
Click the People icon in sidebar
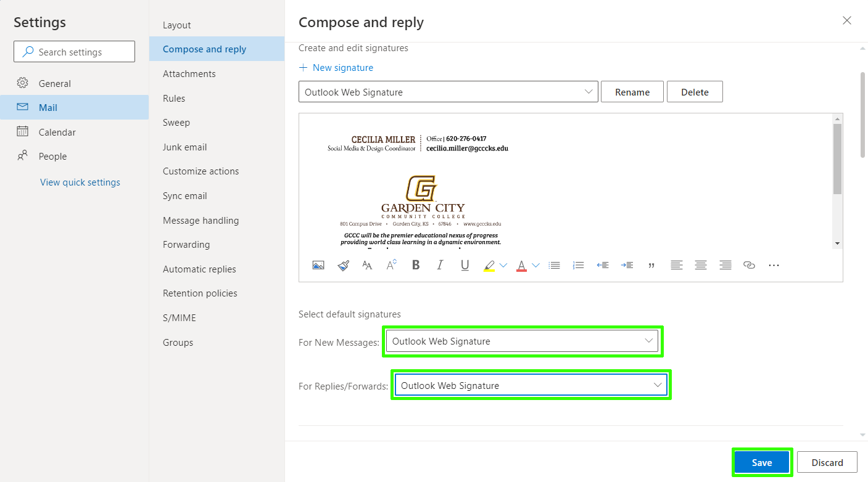[x=23, y=156]
